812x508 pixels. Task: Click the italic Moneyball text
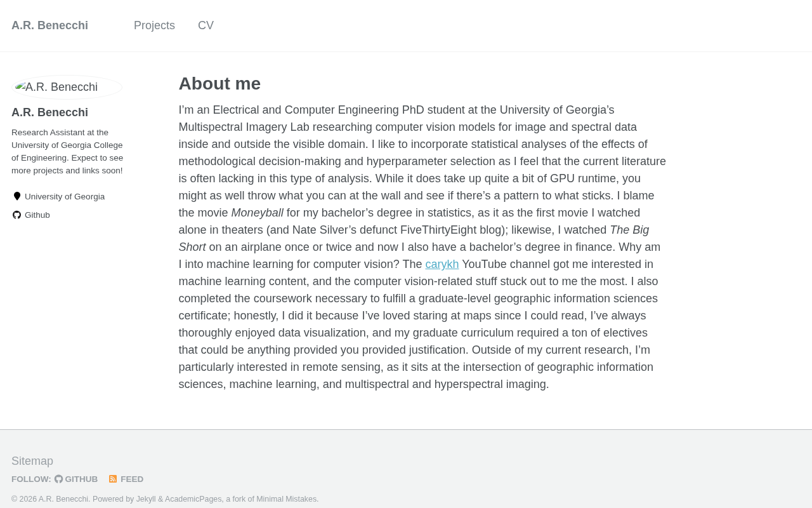[x=257, y=213]
